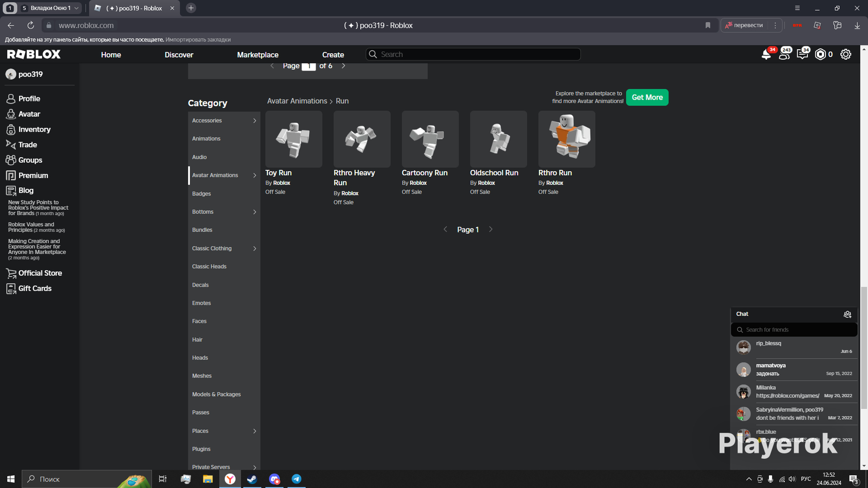Screen dimensions: 868x488
Task: Open the Windows taskbar search box 'Поиск'
Action: pos(87,479)
